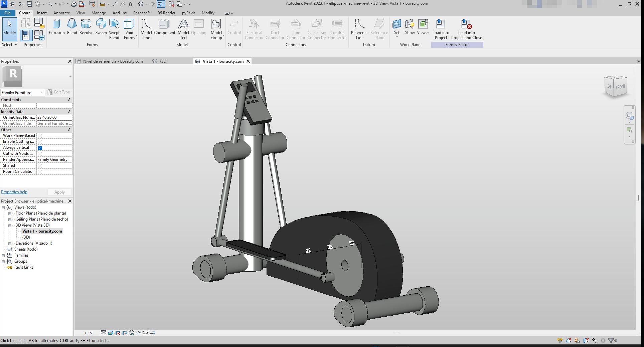644x347 pixels.
Task: Open the Properties help link
Action: tap(14, 192)
